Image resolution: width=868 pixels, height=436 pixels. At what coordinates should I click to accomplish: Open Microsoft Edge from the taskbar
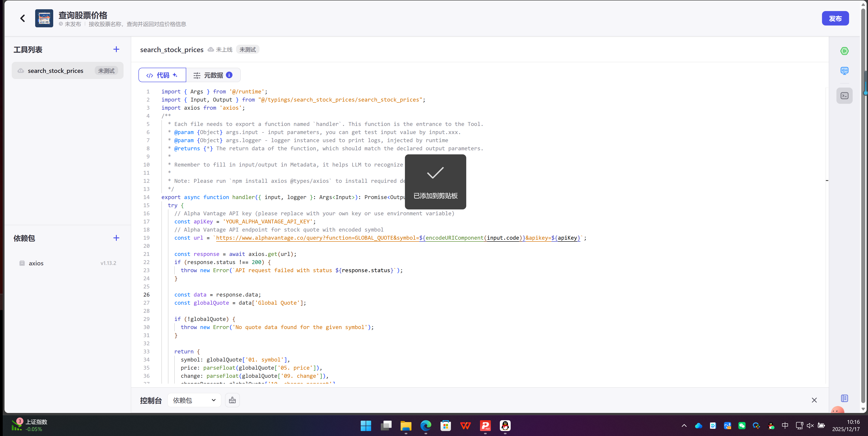coord(426,426)
